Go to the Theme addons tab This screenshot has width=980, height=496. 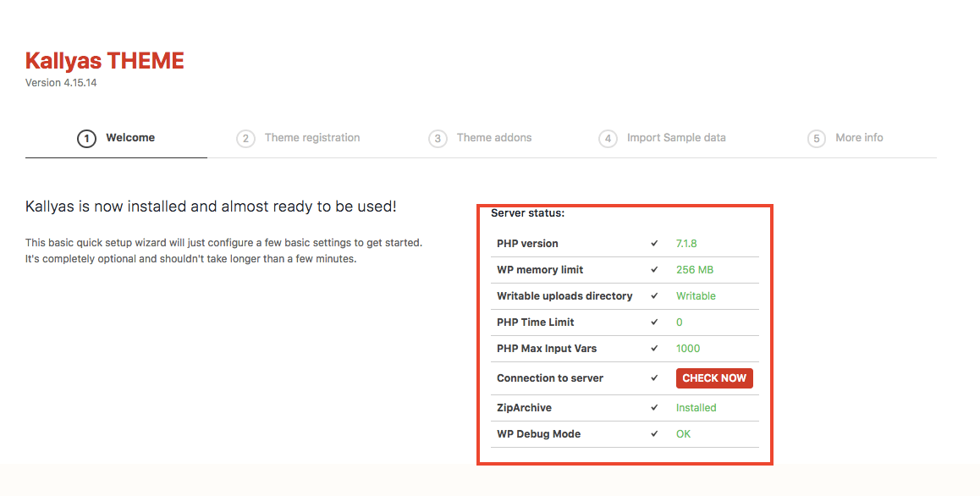coord(493,138)
